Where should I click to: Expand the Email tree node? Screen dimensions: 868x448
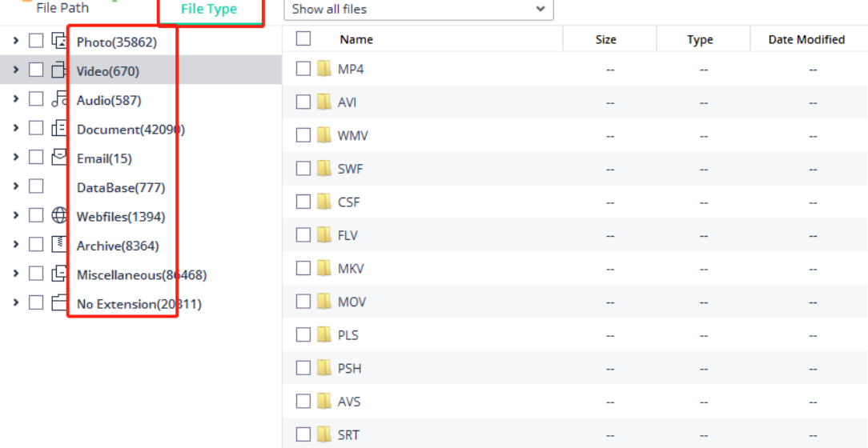pos(15,158)
